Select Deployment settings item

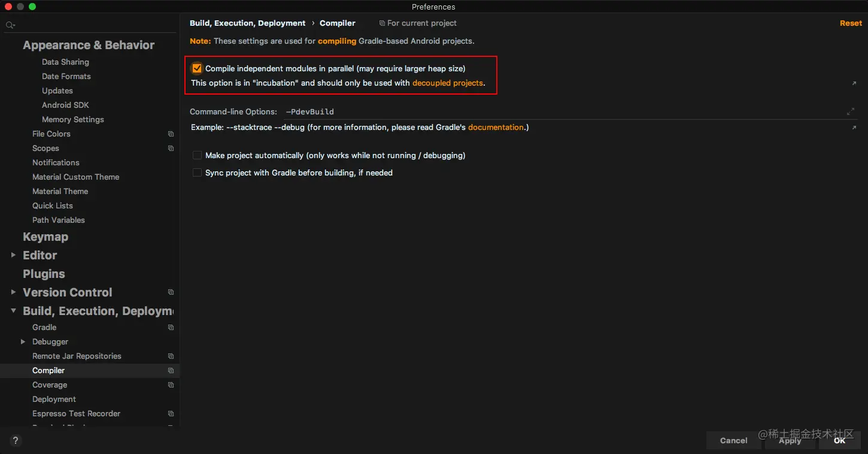tap(54, 399)
